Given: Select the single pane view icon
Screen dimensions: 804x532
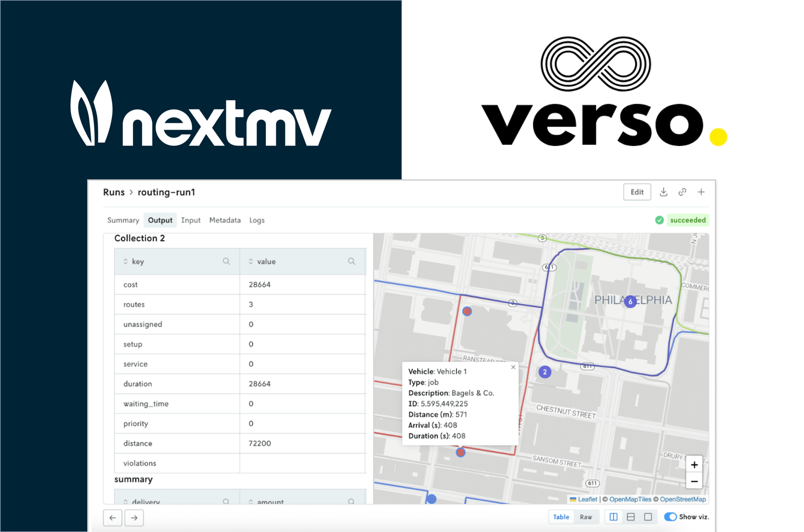Looking at the screenshot, I should 648,517.
